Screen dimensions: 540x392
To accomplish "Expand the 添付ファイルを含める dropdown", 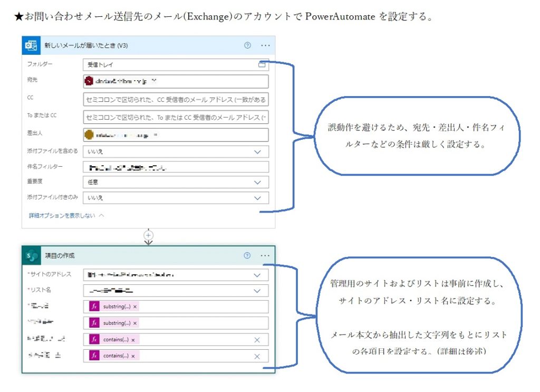I will coord(257,151).
